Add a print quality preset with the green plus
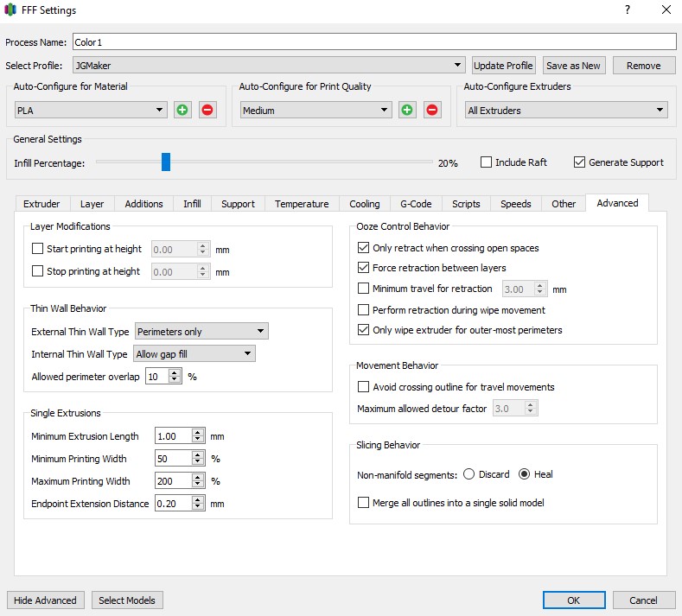Viewport: 682px width, 616px height. click(407, 110)
